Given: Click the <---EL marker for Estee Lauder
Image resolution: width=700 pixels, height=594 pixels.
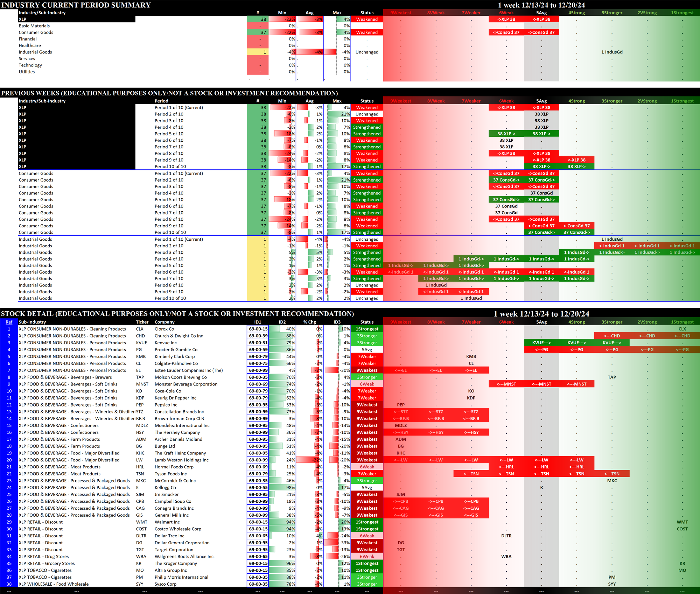Looking at the screenshot, I should 401,370.
